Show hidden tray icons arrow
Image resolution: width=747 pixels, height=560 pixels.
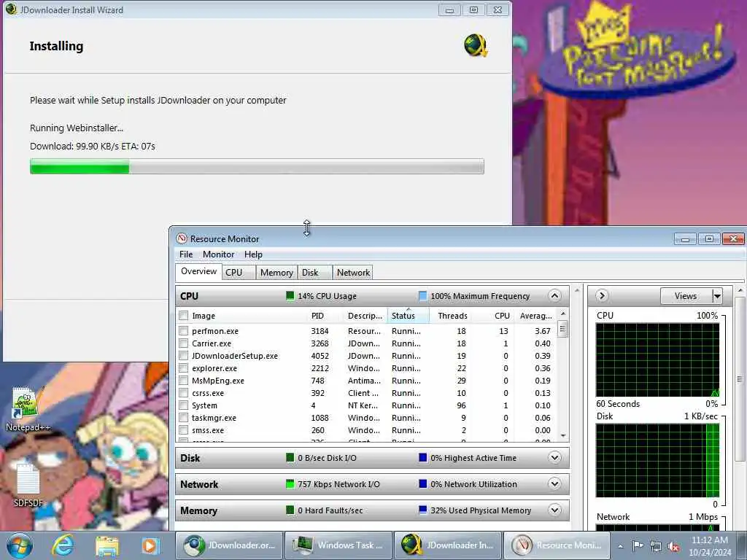620,546
